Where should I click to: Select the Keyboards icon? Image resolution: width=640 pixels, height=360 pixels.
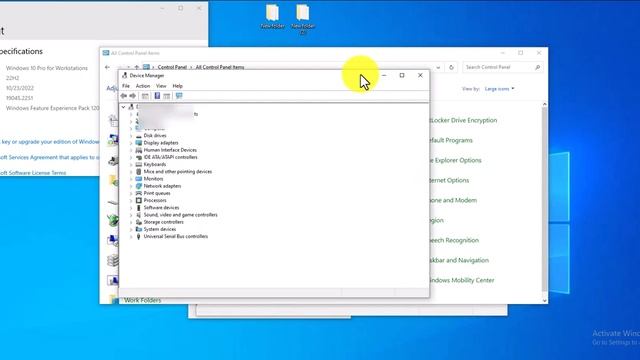(x=138, y=164)
